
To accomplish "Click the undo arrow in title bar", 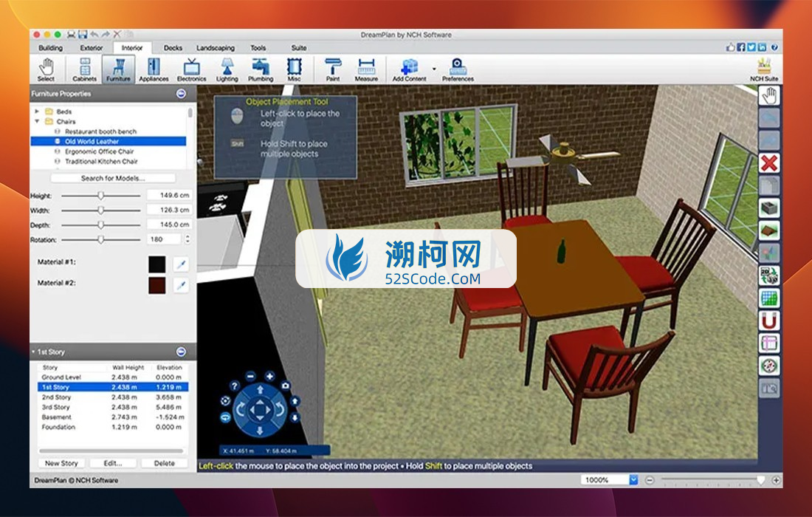I will coord(94,35).
